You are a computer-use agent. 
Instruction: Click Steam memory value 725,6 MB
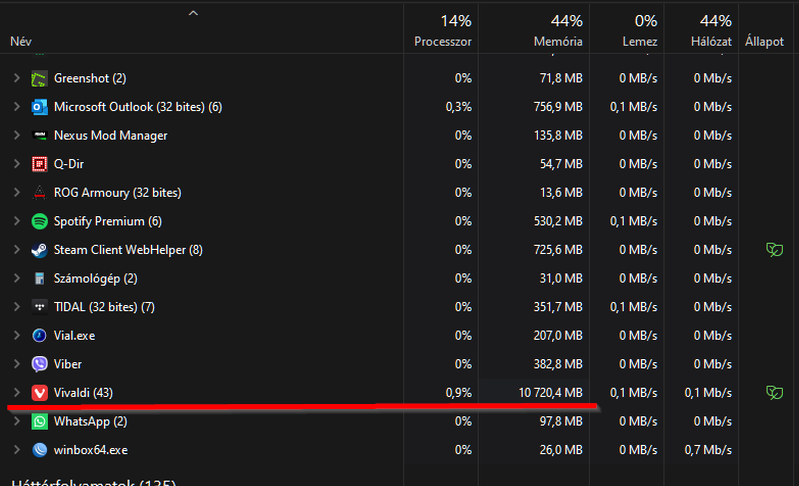pyautogui.click(x=558, y=250)
